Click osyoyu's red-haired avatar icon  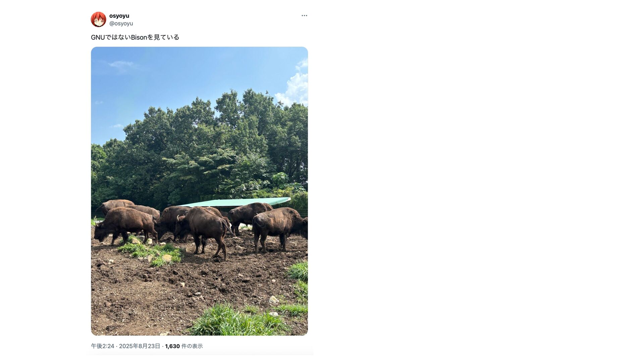point(98,19)
